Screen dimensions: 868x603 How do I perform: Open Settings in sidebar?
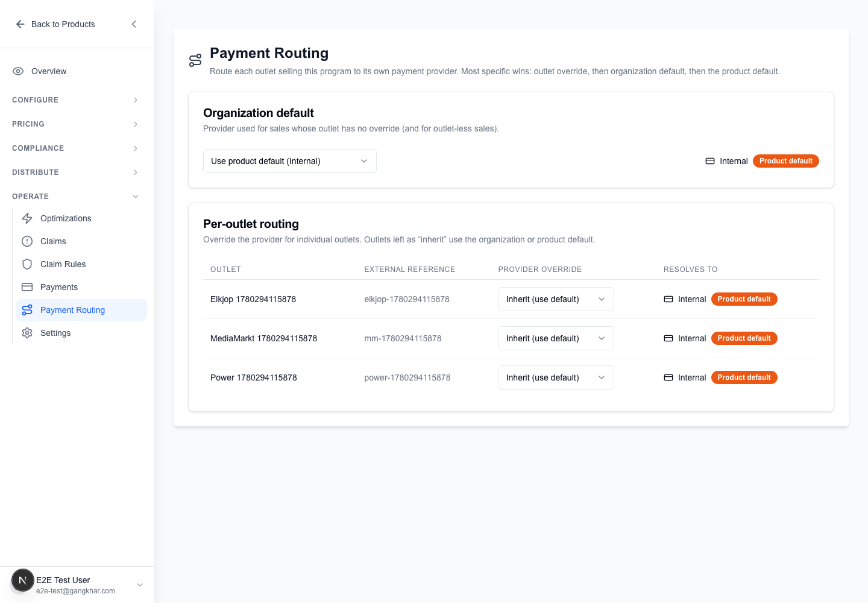tap(82, 333)
